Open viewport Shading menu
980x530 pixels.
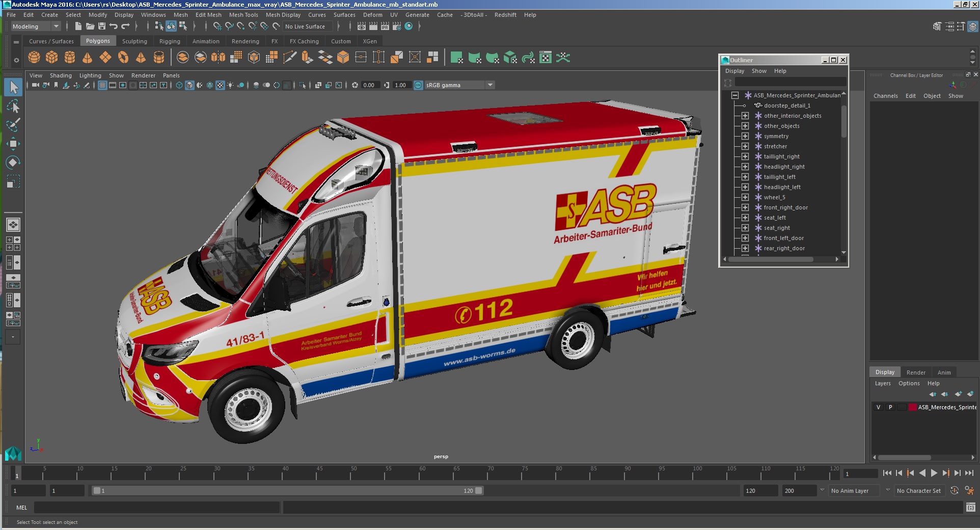[x=61, y=75]
